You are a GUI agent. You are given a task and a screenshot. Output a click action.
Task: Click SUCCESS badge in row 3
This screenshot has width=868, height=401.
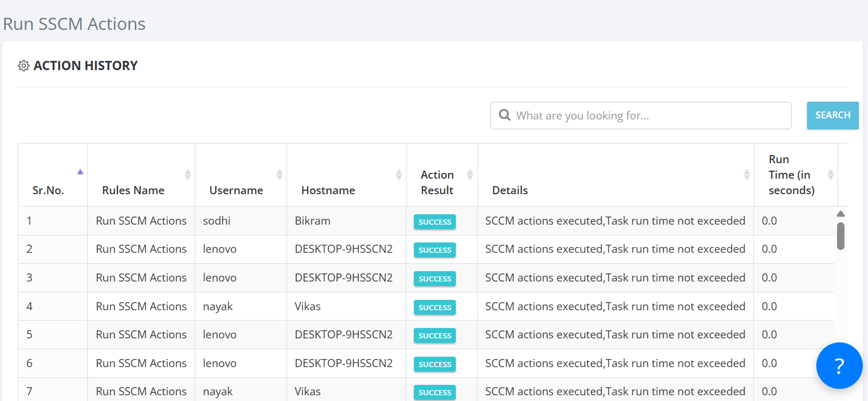coord(435,279)
